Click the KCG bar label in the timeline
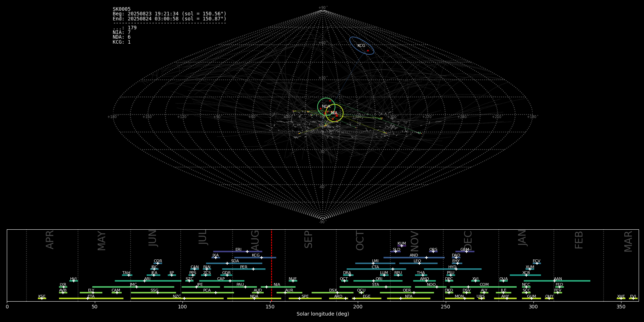 point(256,255)
